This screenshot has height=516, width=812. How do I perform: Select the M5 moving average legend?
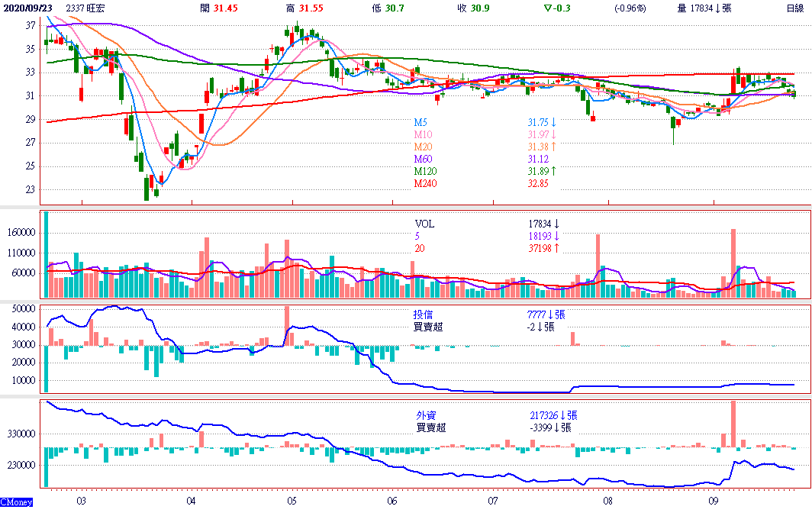420,122
